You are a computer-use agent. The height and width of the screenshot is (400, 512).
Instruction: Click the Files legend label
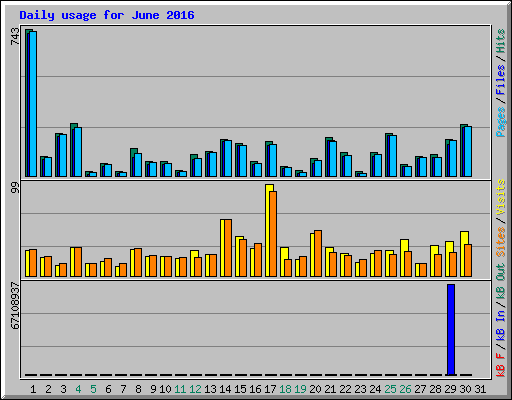point(501,80)
